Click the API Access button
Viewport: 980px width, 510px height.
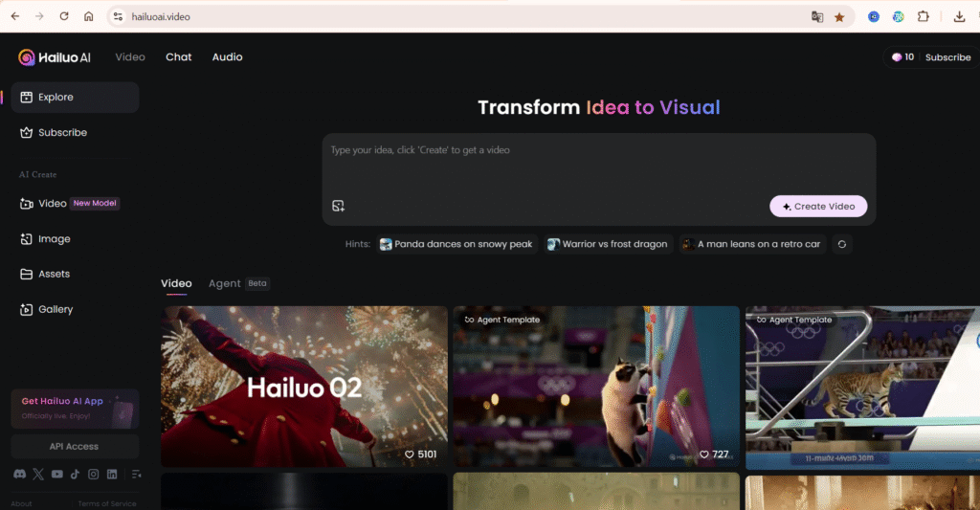(x=75, y=446)
